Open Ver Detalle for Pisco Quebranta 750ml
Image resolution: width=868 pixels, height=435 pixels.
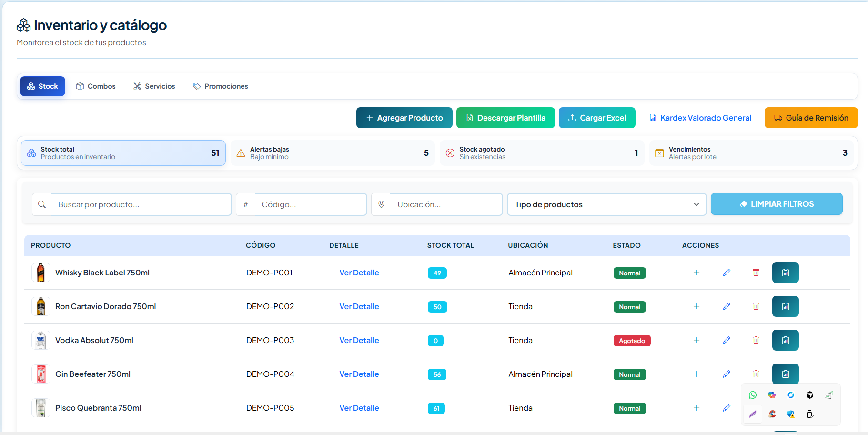click(x=359, y=408)
